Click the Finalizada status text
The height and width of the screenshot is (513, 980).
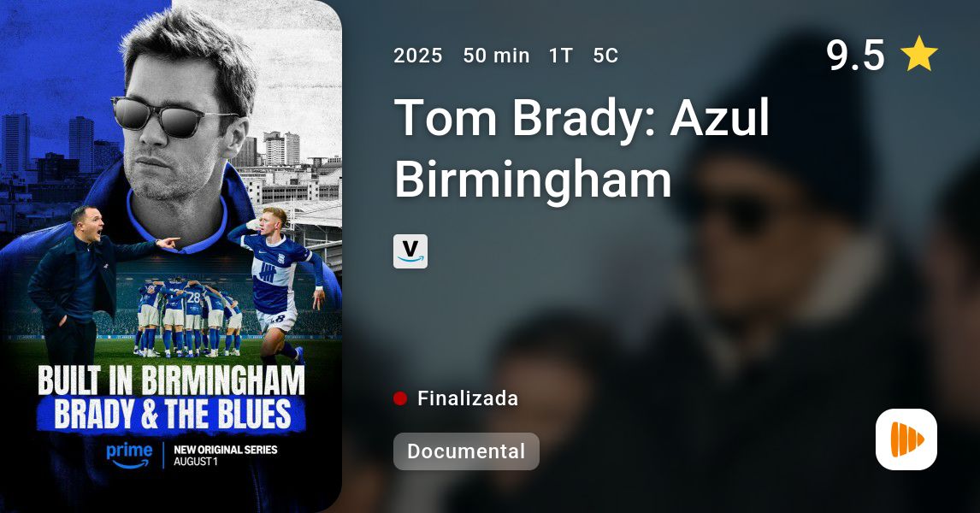click(x=468, y=398)
